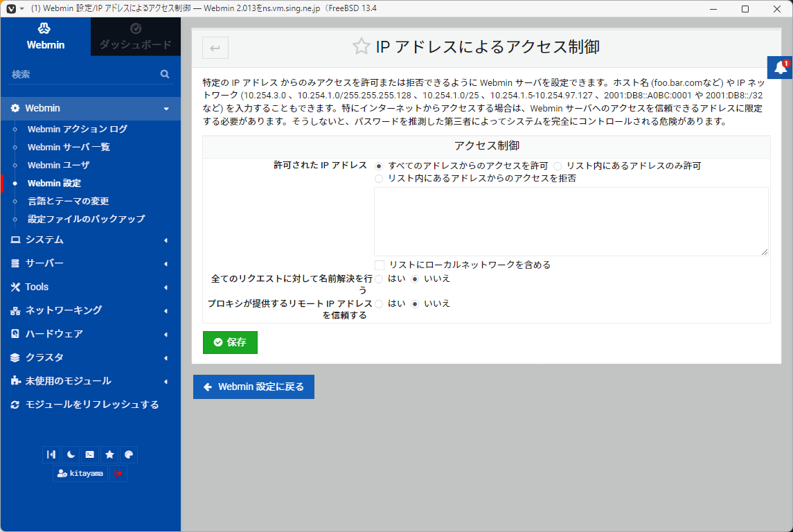Screen dimensions: 793x532
Task: Open dropdown arrow beside Vivaldi icon
Action: click(21, 8)
